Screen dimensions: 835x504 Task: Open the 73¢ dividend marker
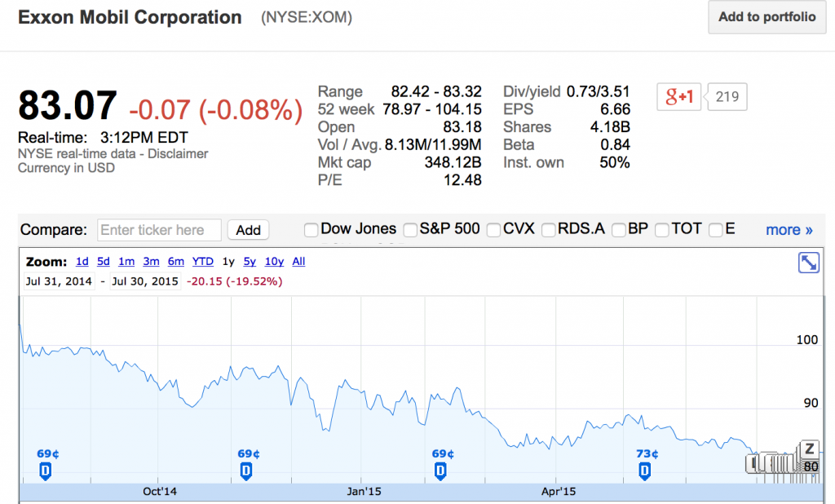click(646, 470)
